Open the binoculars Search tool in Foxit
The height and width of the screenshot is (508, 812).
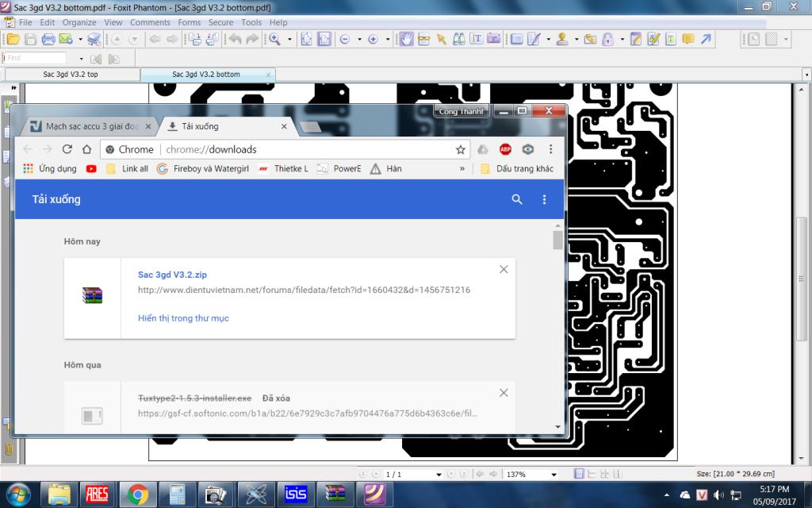tap(459, 39)
